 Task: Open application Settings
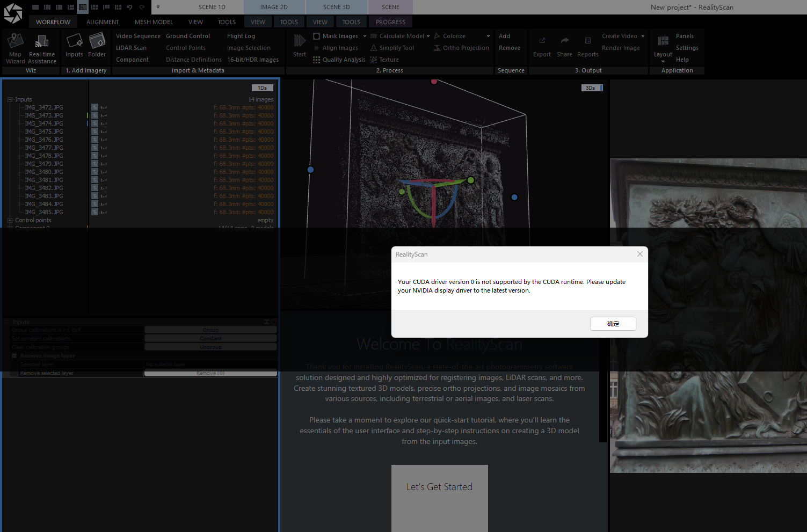(687, 48)
